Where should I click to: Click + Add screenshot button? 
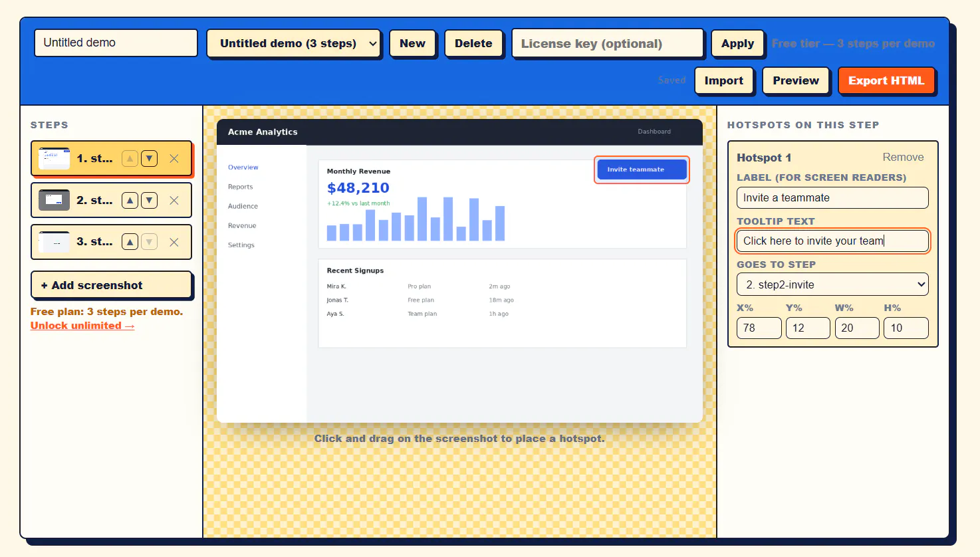(111, 285)
